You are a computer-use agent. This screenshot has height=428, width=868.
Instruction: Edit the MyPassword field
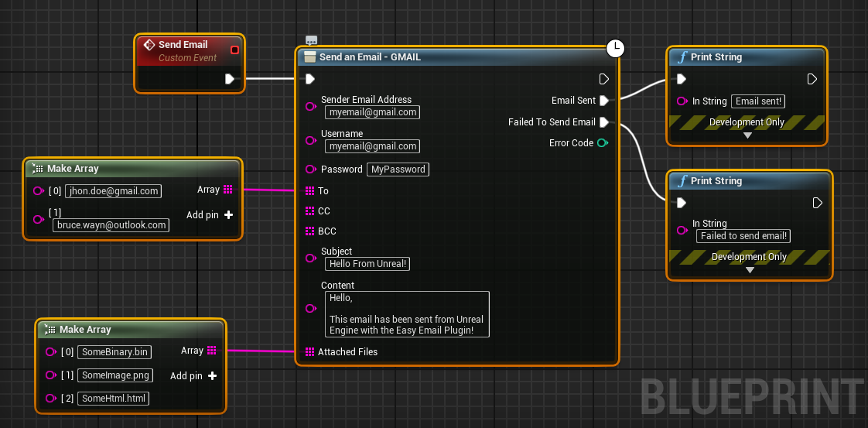(398, 169)
